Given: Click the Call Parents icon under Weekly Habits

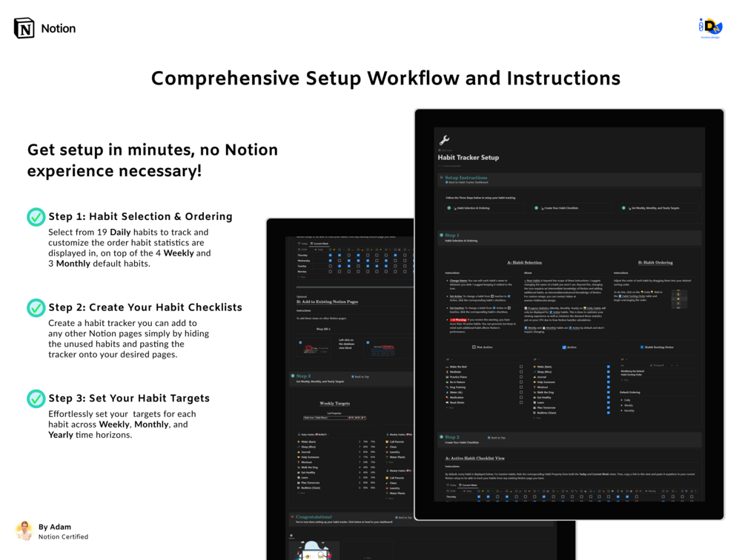Looking at the screenshot, I should (387, 441).
